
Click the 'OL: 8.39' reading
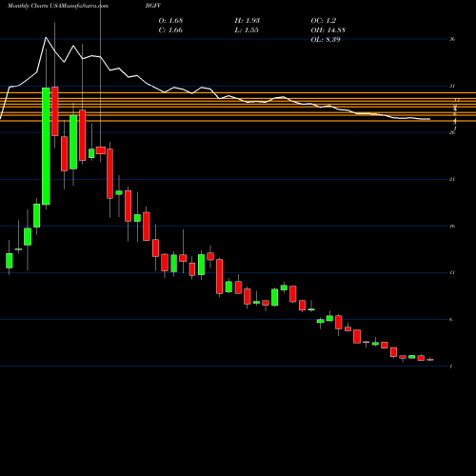(326, 40)
